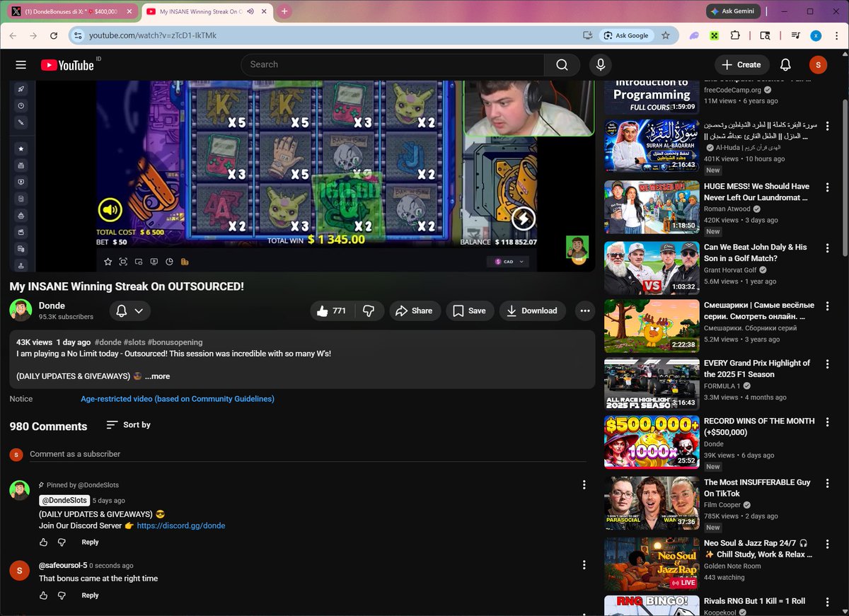Open options for Neo Soul & Jazz Rap stream

[826, 544]
